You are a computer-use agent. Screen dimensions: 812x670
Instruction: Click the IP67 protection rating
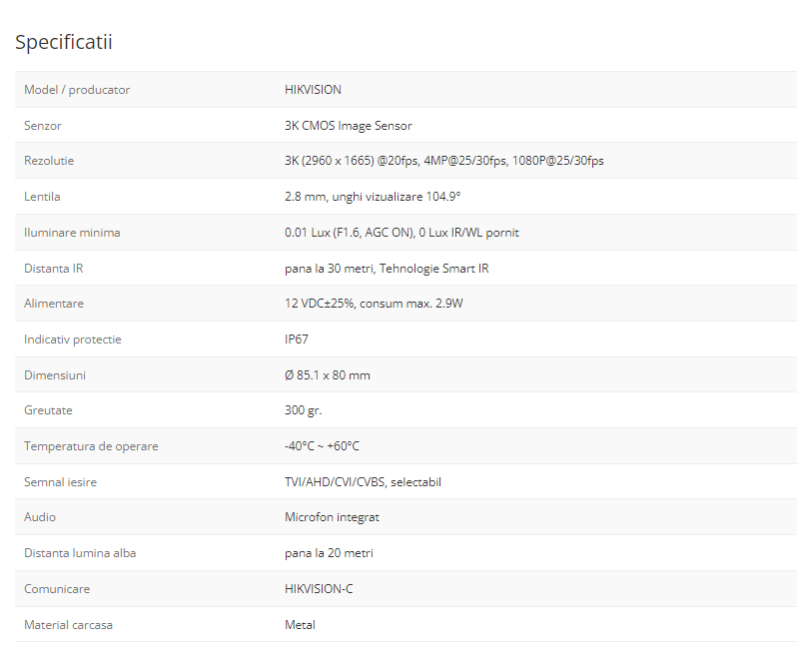click(297, 339)
